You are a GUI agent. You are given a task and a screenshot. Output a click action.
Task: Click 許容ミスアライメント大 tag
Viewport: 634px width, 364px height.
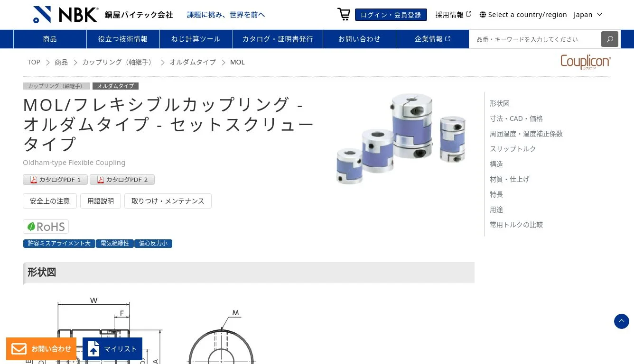pyautogui.click(x=59, y=243)
